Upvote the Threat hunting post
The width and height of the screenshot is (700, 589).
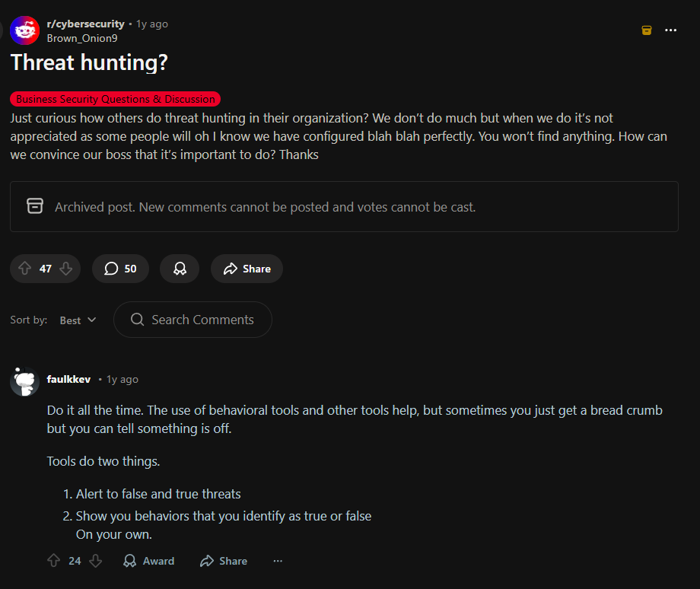(x=24, y=269)
